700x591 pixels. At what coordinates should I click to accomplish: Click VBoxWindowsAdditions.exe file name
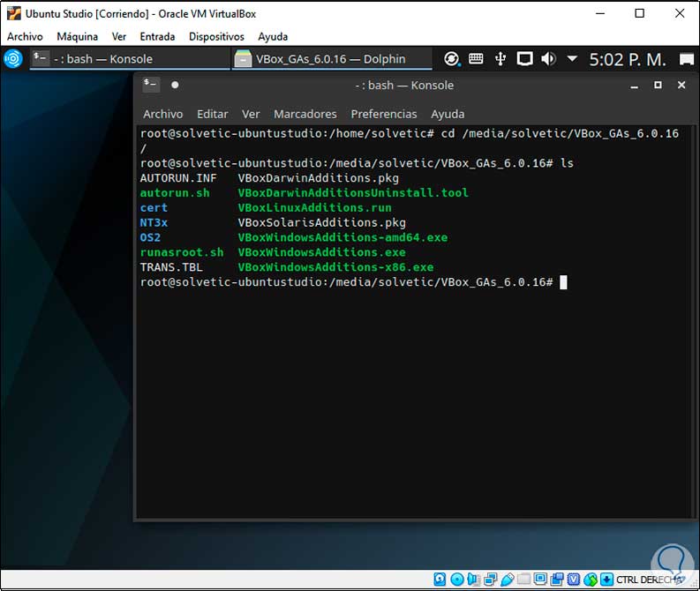[322, 252]
